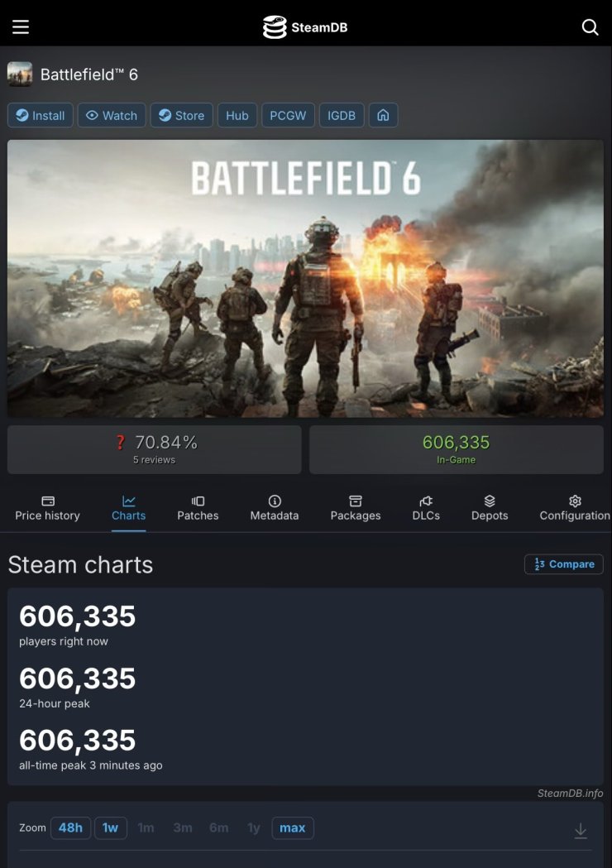
Task: Select the 3m zoom range
Action: tap(182, 827)
